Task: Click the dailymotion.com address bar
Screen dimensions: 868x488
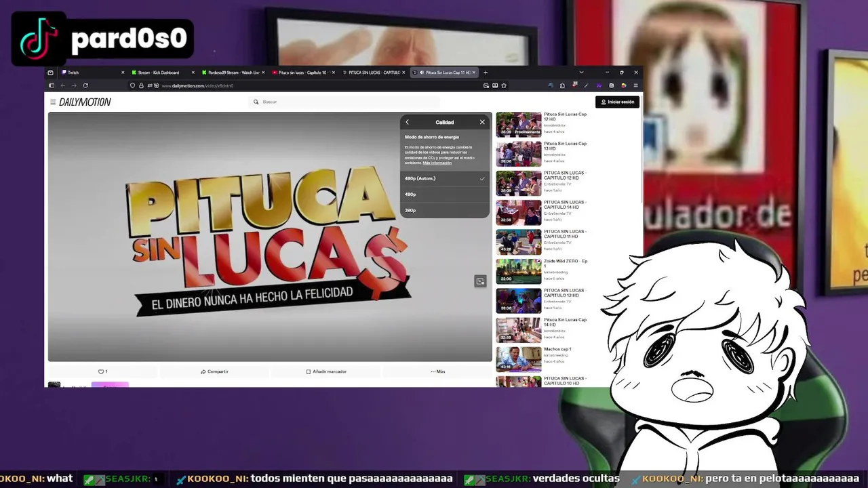Action: (x=319, y=86)
